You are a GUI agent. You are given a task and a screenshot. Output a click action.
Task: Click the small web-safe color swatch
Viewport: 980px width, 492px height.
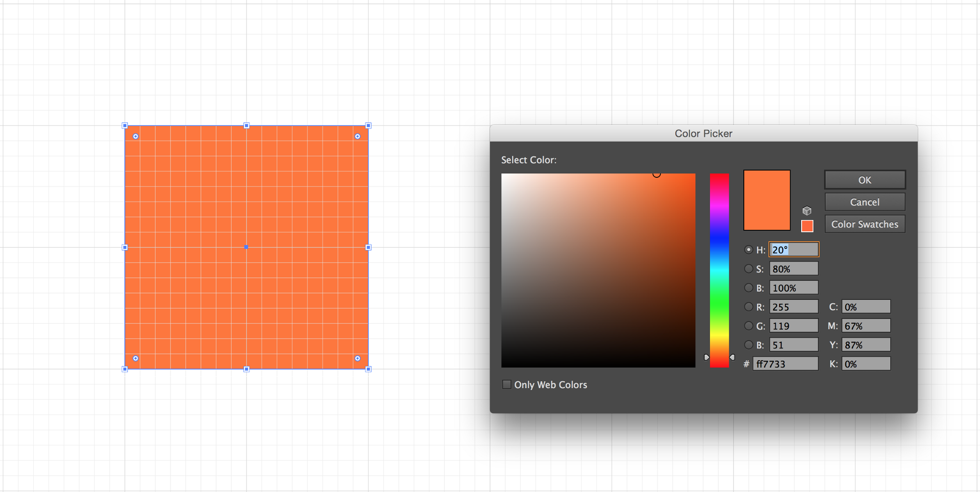[x=807, y=226]
